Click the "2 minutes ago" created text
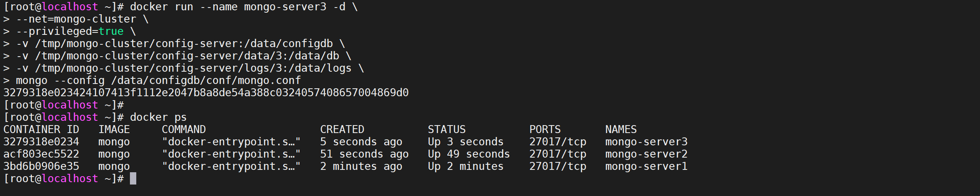This screenshot has height=196, width=980. pos(361,166)
